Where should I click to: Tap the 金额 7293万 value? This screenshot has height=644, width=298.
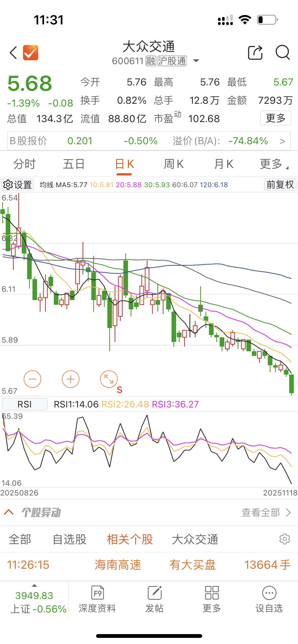tap(275, 100)
